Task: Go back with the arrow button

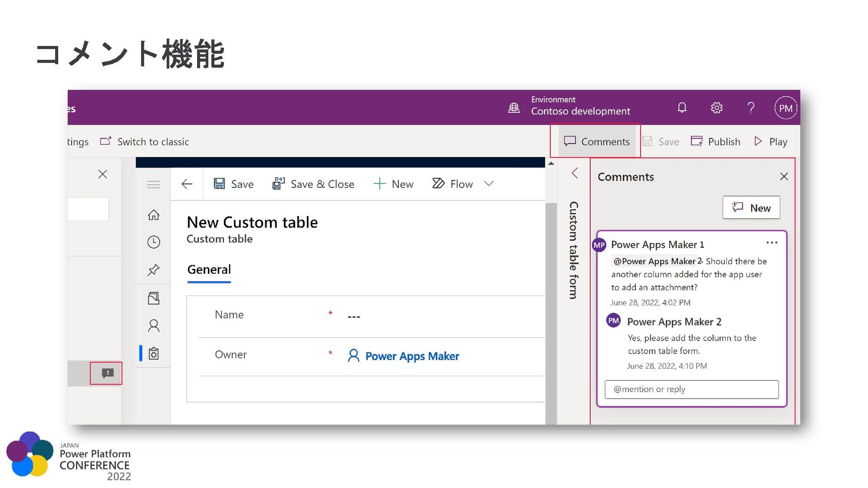Action: pos(187,184)
